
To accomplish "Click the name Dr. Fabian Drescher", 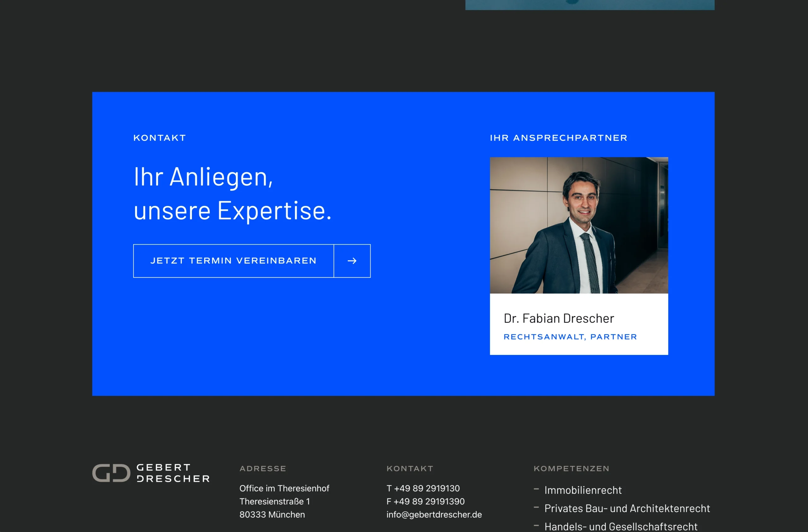I will click(x=559, y=318).
